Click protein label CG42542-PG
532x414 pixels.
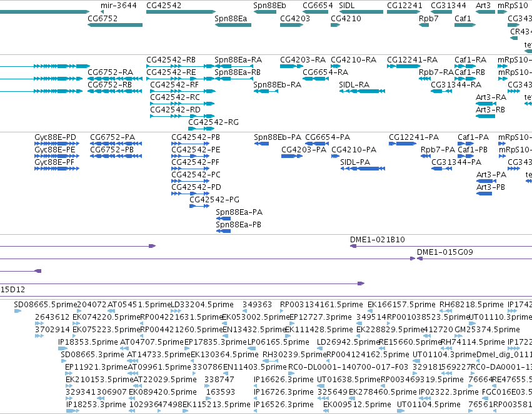pyautogui.click(x=214, y=200)
